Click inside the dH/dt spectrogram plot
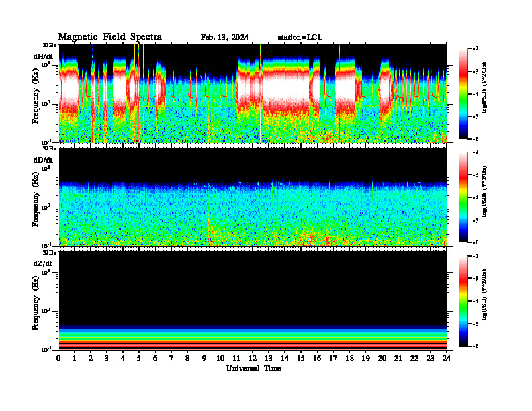 coord(253,93)
